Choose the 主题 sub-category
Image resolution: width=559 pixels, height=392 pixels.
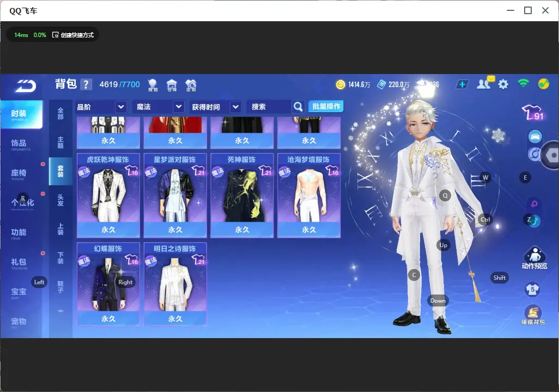click(60, 142)
